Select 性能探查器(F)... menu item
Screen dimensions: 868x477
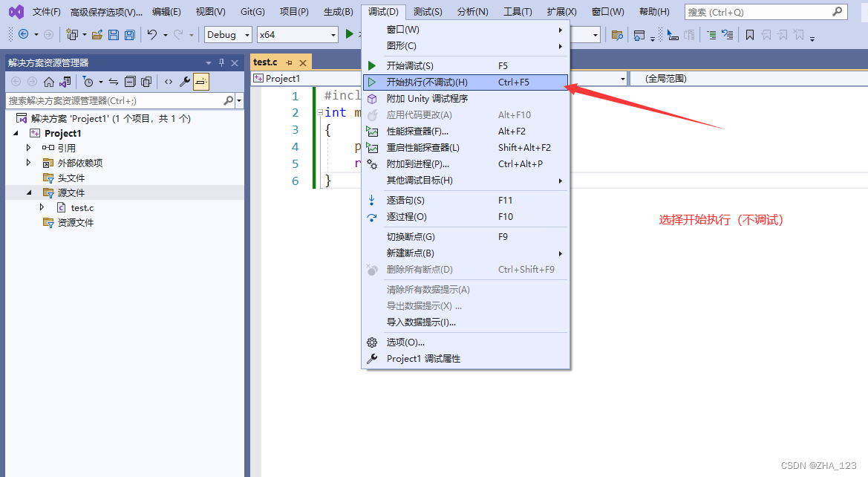466,132
